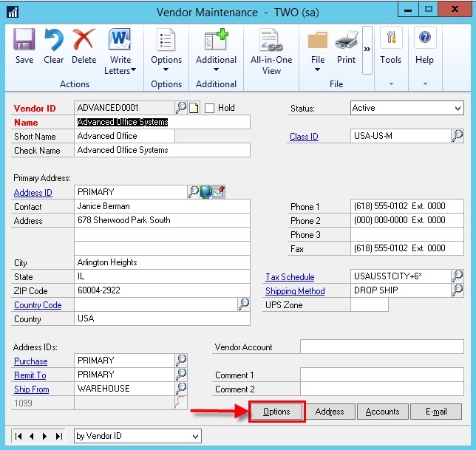
Task: Click the Comment 1 input field
Action: tap(382, 375)
